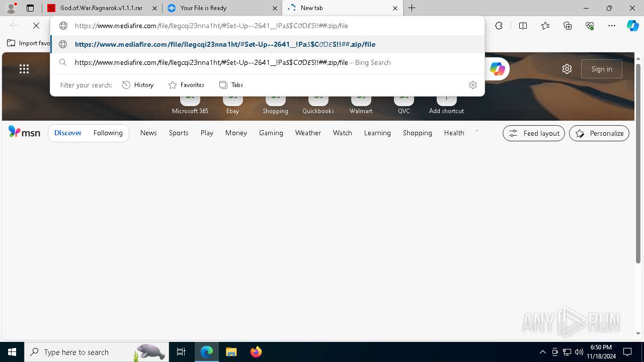Open the Watch category
Viewport: 644px width, 362px height.
pyautogui.click(x=343, y=133)
